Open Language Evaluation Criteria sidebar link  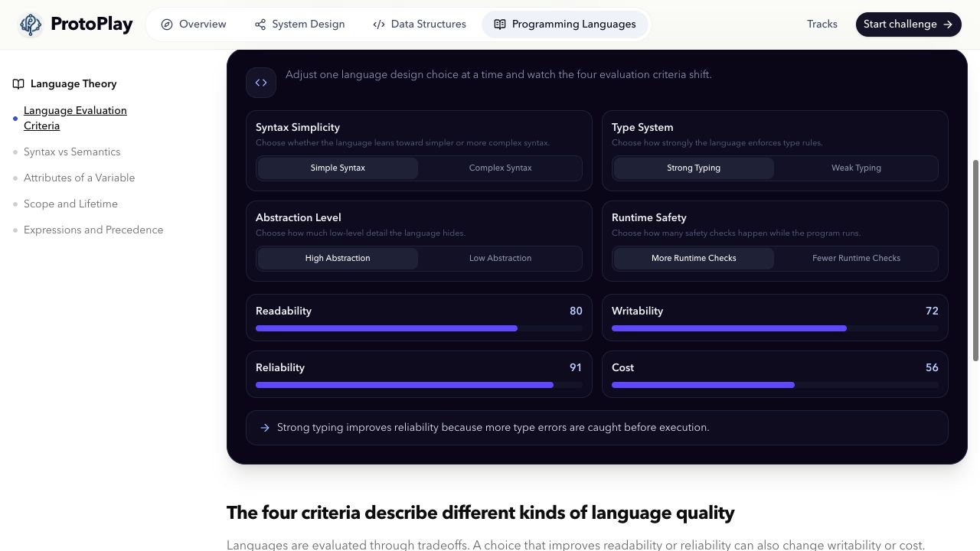pyautogui.click(x=75, y=119)
